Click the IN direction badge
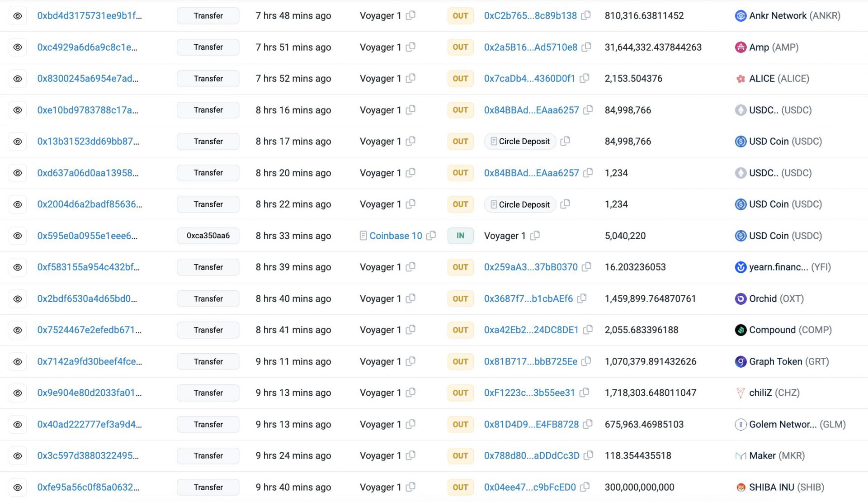This screenshot has width=868, height=502. (x=460, y=236)
